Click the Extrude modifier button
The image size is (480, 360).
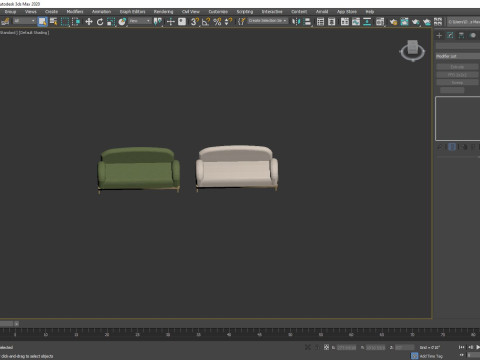click(457, 67)
